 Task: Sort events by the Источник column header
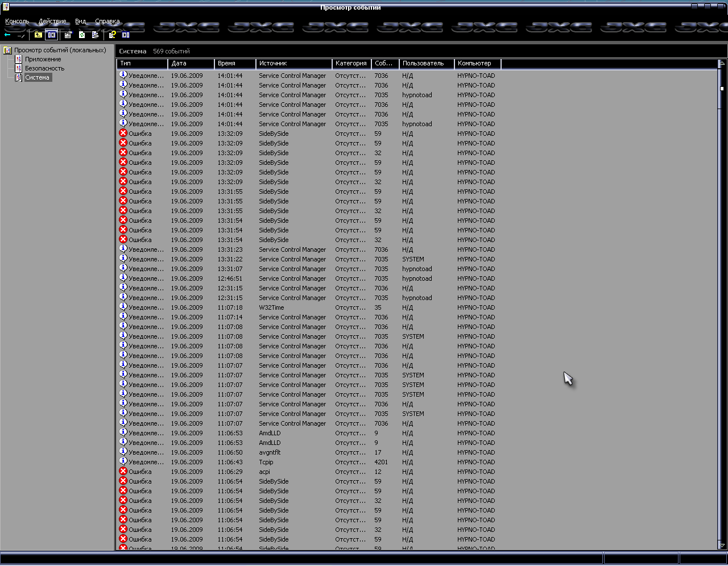(293, 64)
